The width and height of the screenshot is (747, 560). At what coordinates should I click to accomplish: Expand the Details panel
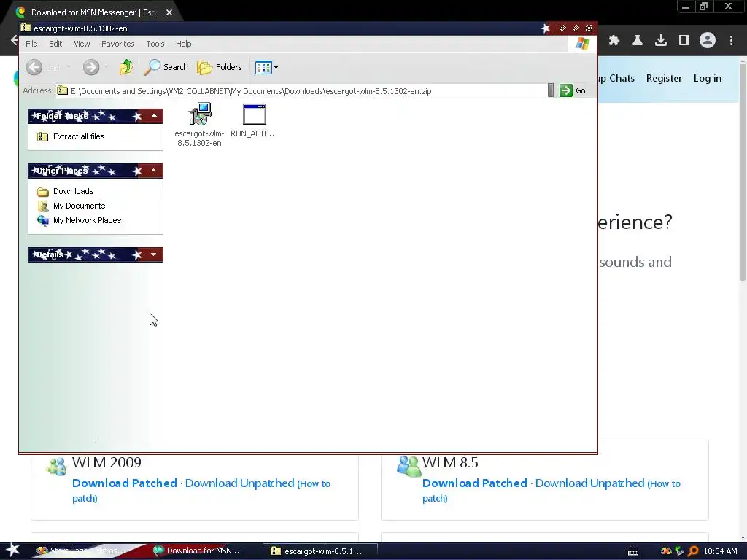click(x=153, y=254)
